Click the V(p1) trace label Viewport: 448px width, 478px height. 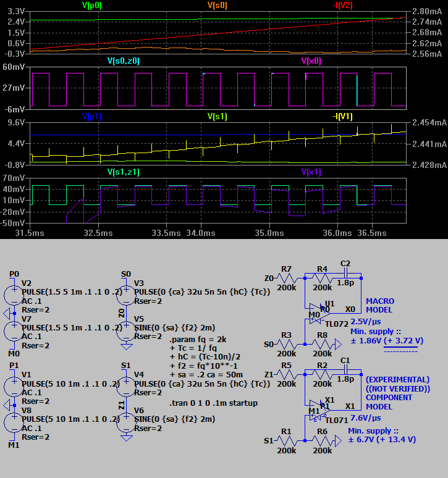(x=94, y=116)
